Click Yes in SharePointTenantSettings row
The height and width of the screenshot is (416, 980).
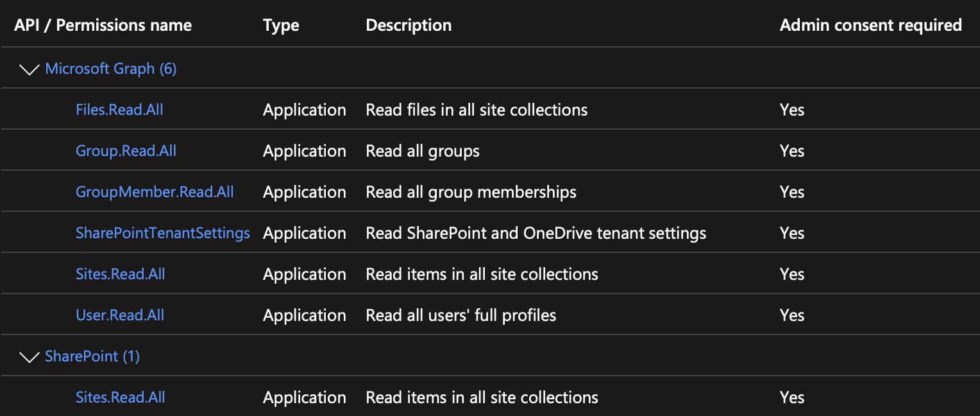coord(792,233)
